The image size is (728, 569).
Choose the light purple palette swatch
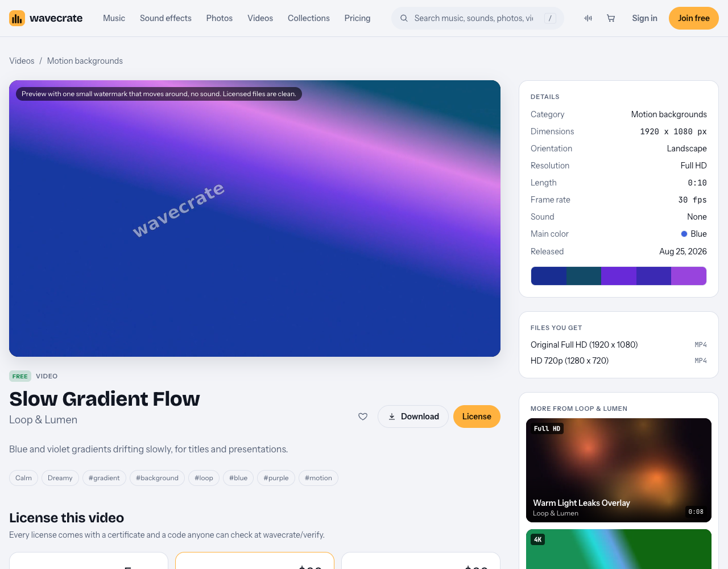pos(689,276)
